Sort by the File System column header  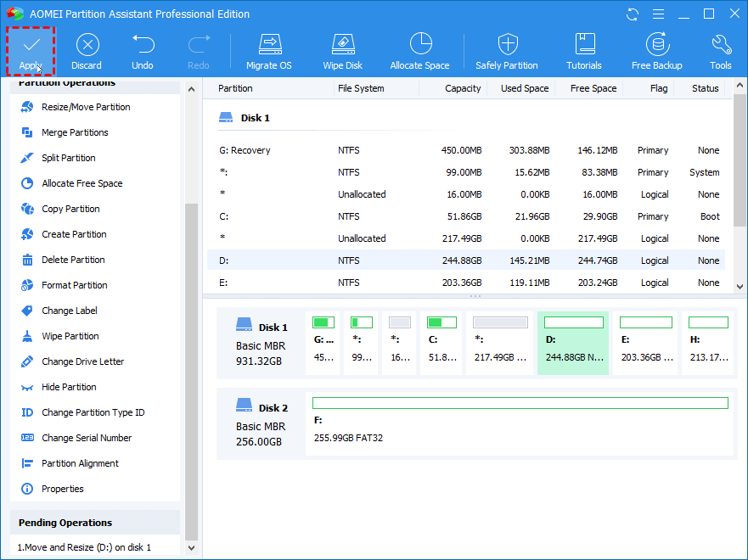pyautogui.click(x=361, y=88)
